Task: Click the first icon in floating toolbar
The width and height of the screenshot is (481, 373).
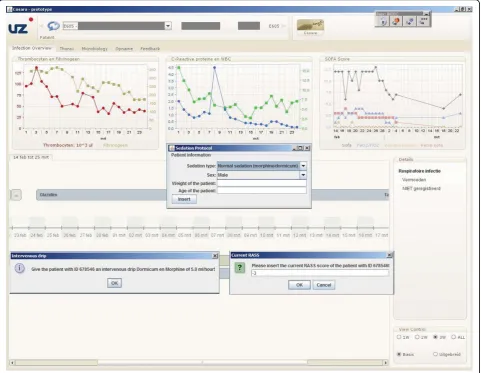Action: click(x=383, y=22)
